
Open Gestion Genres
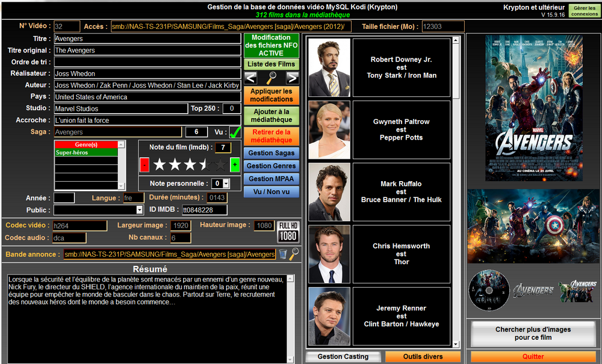(272, 165)
